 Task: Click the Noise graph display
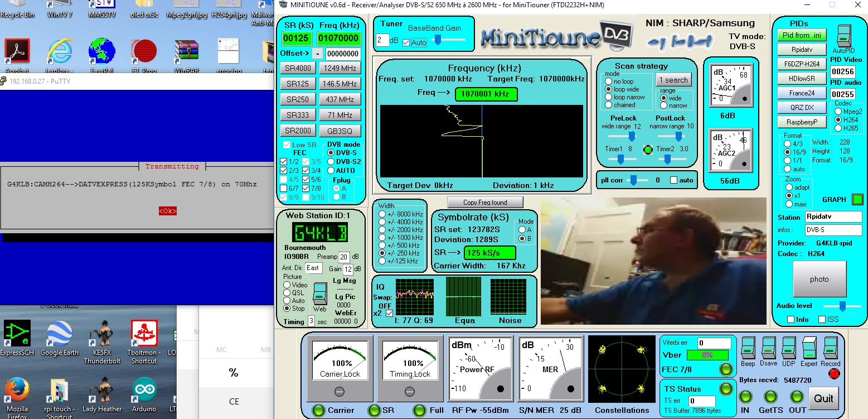[x=508, y=297]
